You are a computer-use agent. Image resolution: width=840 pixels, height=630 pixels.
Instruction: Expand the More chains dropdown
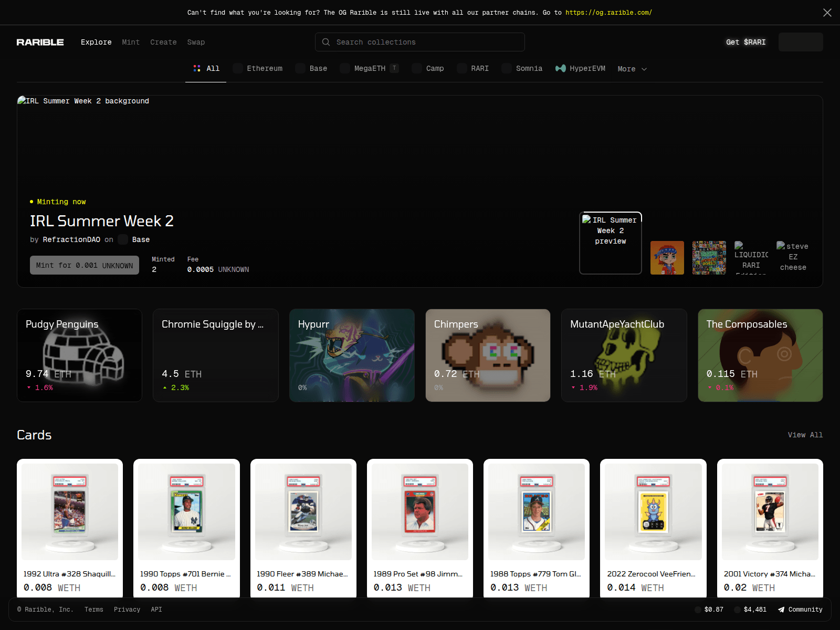pyautogui.click(x=632, y=69)
